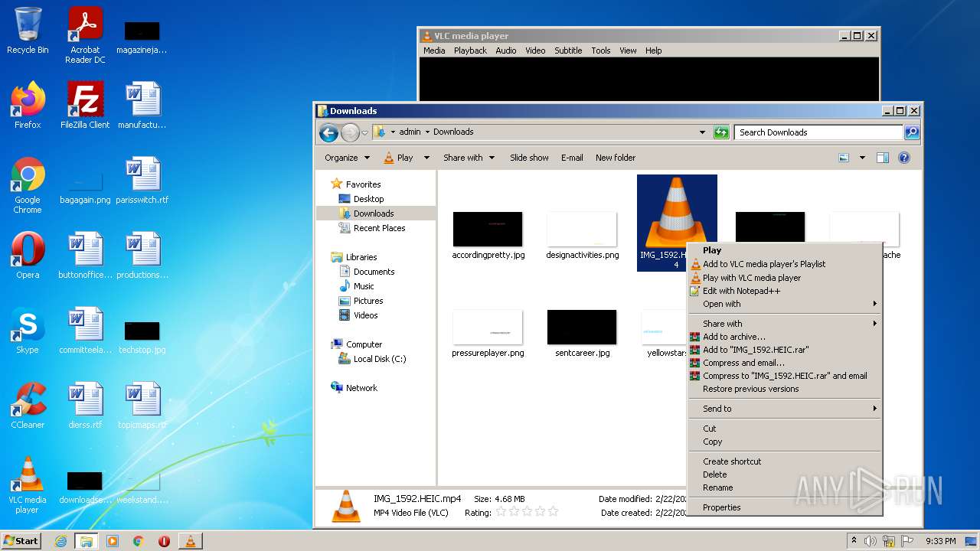Viewport: 980px width, 551px height.
Task: Click New folder toolbar button
Action: (x=616, y=158)
